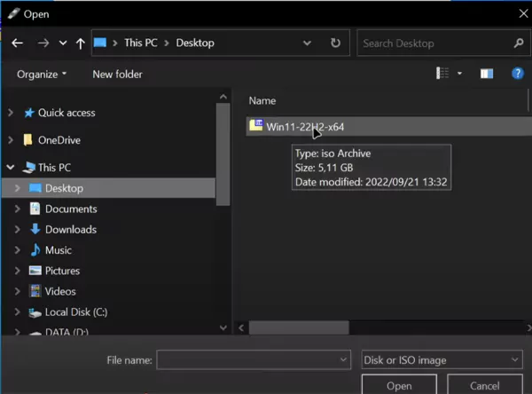Image resolution: width=532 pixels, height=394 pixels.
Task: Expand the address bar history dropdown
Action: [307, 43]
